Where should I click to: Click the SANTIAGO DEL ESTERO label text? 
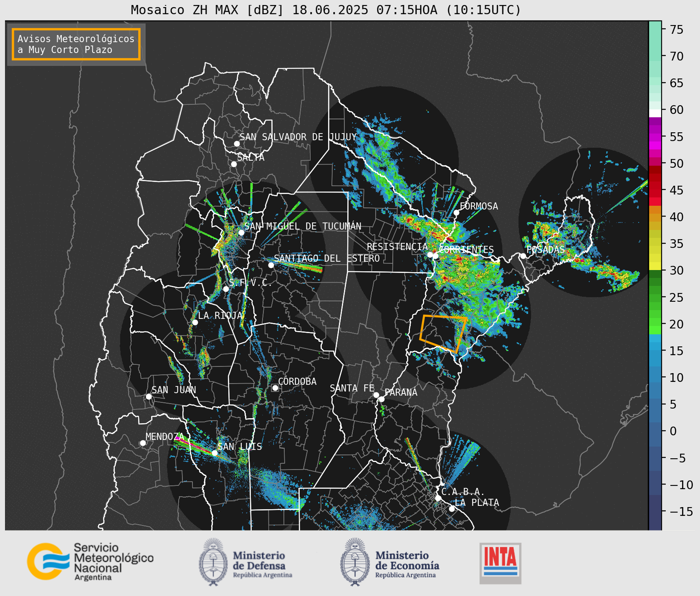tap(327, 258)
